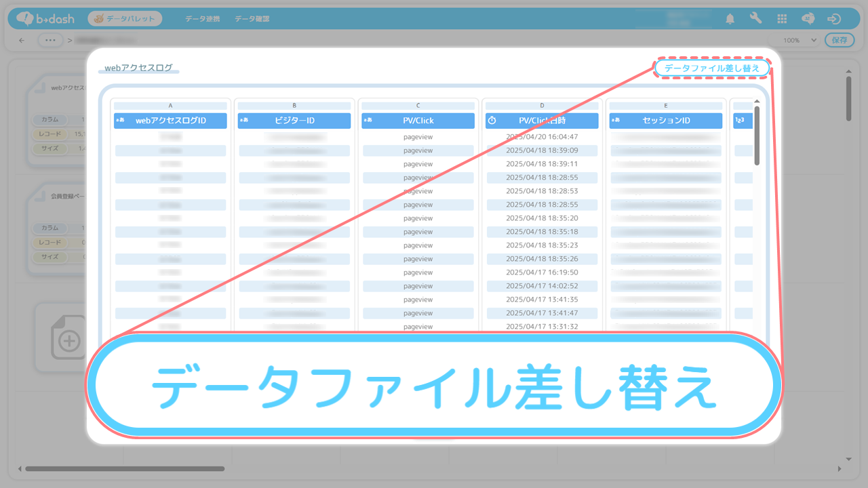Expand the breadcrumb ellipsis button
The image size is (868, 488).
pos(50,41)
